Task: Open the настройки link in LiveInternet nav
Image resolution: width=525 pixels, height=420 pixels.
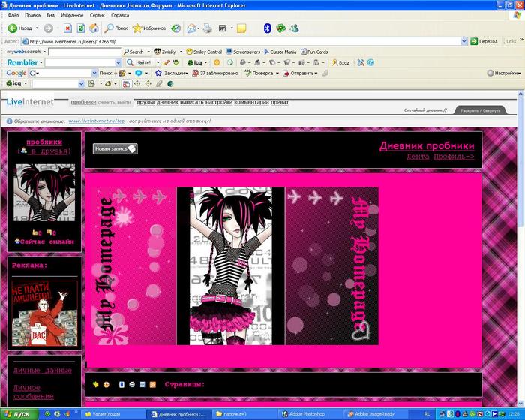Action: click(x=219, y=102)
